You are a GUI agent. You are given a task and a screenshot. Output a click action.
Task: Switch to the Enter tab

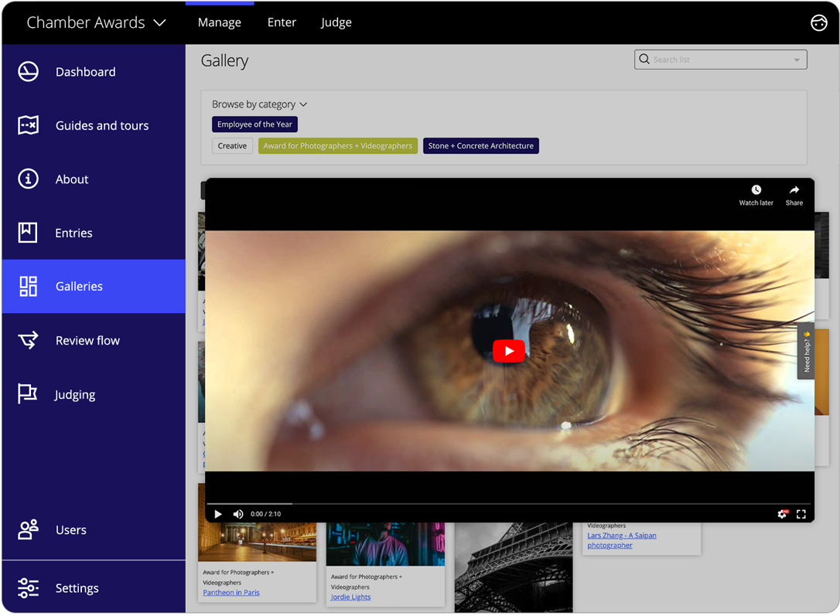point(282,22)
